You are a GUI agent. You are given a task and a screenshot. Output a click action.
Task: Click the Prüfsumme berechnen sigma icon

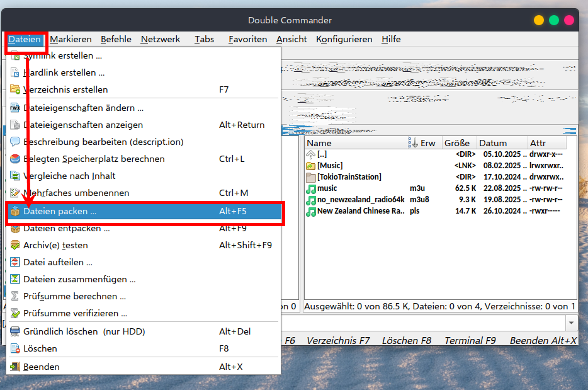pos(15,296)
